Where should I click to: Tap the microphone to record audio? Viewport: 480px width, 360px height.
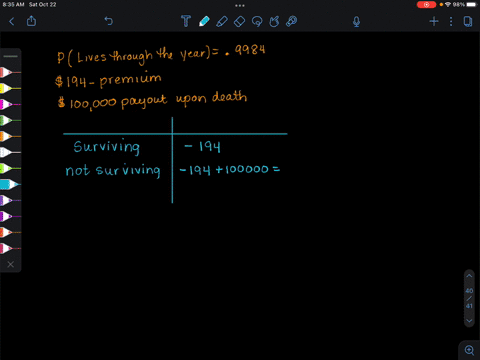click(356, 22)
